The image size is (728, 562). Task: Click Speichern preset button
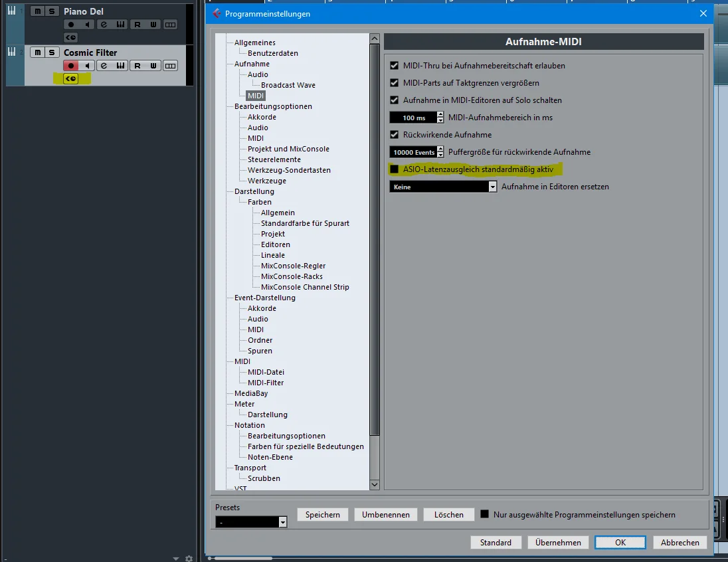click(323, 515)
